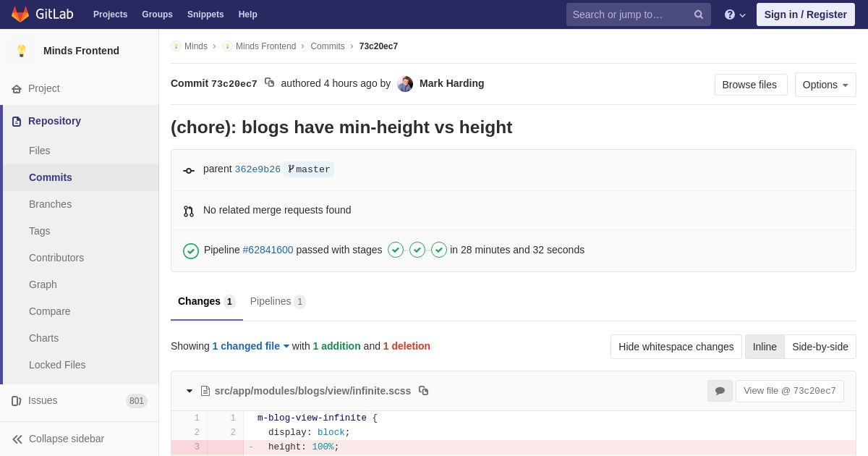This screenshot has height=456, width=868.
Task: Toggle comments with the speech bubble button
Action: [720, 391]
